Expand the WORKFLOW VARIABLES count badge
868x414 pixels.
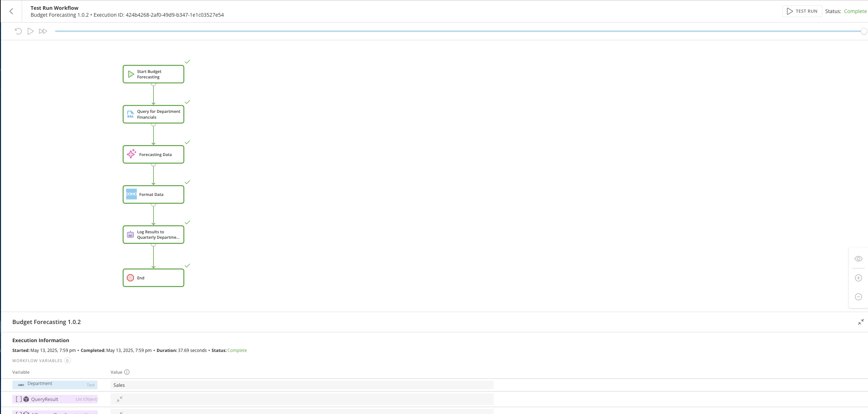[x=67, y=360]
